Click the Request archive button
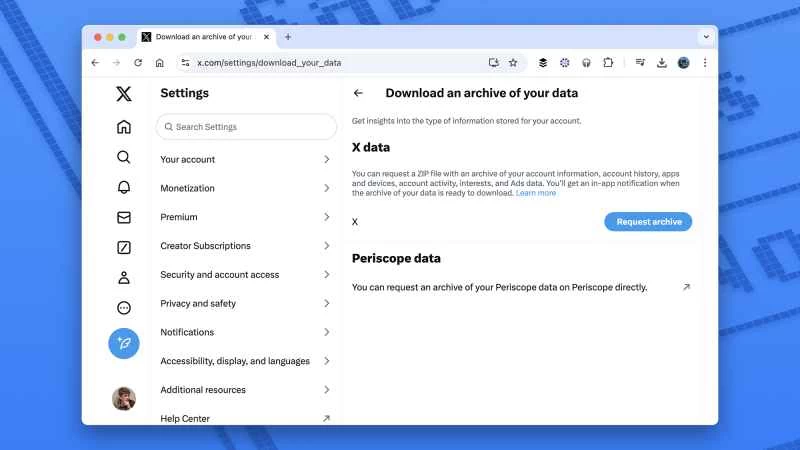The image size is (800, 450). pos(648,222)
